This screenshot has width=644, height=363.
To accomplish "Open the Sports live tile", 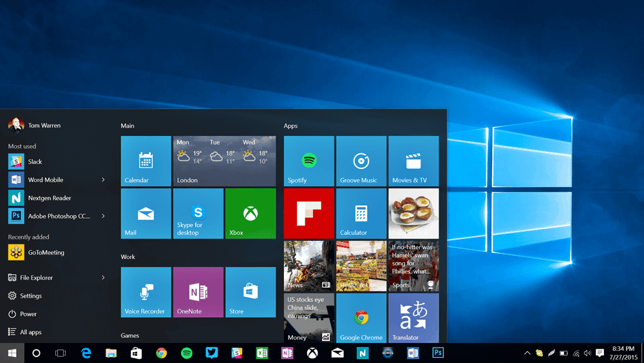I will click(x=413, y=266).
